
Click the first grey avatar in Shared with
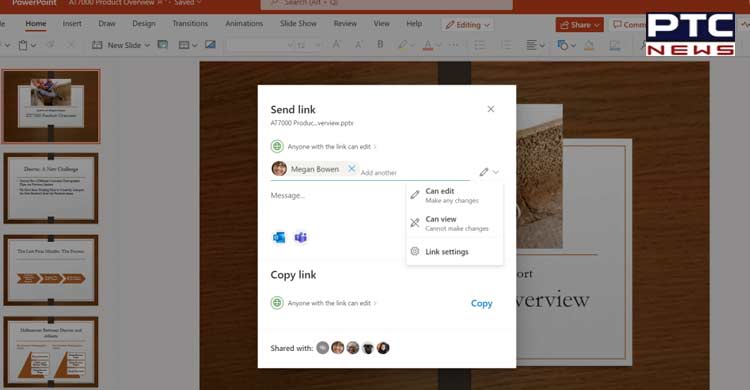(322, 348)
